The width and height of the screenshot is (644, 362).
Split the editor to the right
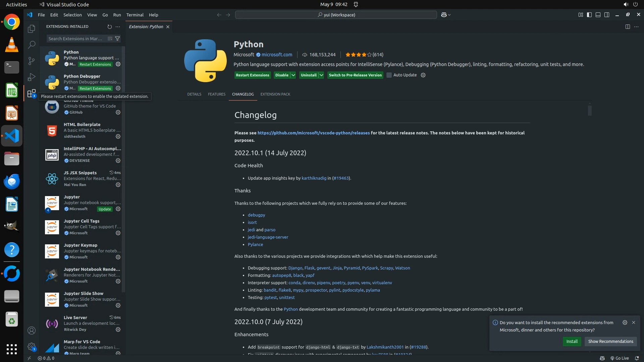627,26
